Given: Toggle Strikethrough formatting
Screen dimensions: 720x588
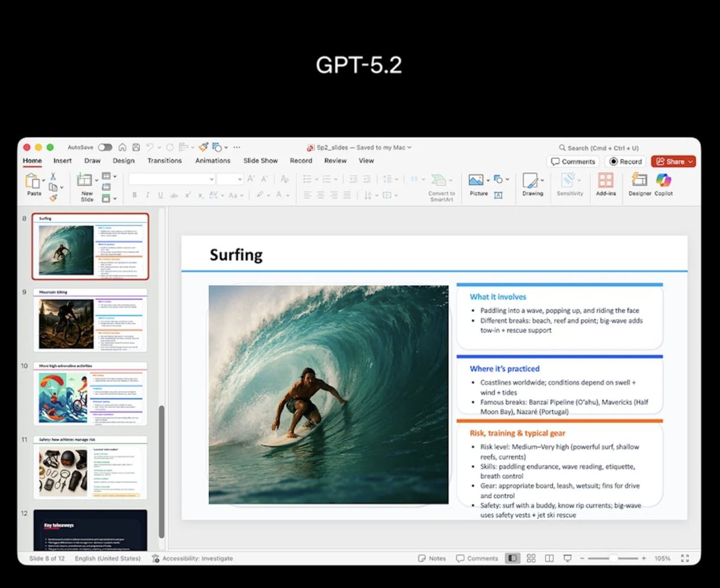Looking at the screenshot, I should [174, 195].
